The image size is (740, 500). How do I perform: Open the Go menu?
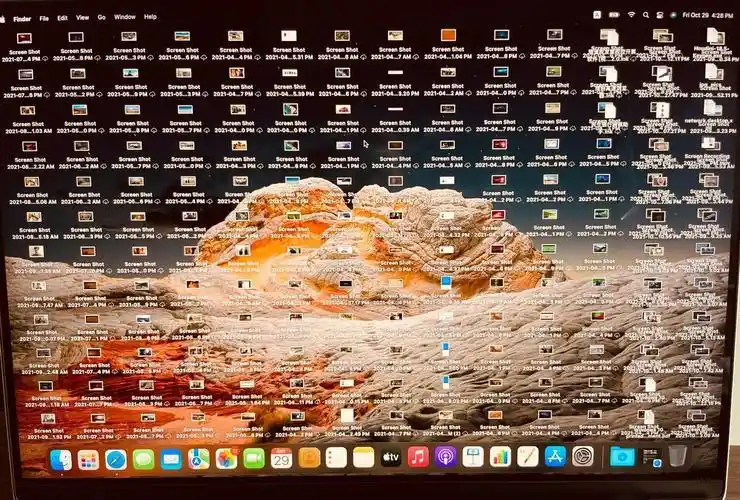pyautogui.click(x=101, y=17)
